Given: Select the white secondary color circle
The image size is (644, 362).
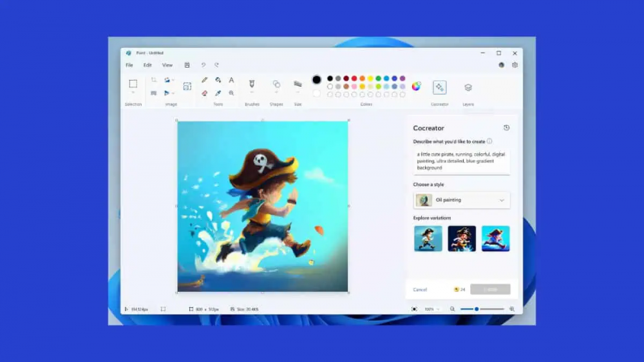Looking at the screenshot, I should pos(316,93).
